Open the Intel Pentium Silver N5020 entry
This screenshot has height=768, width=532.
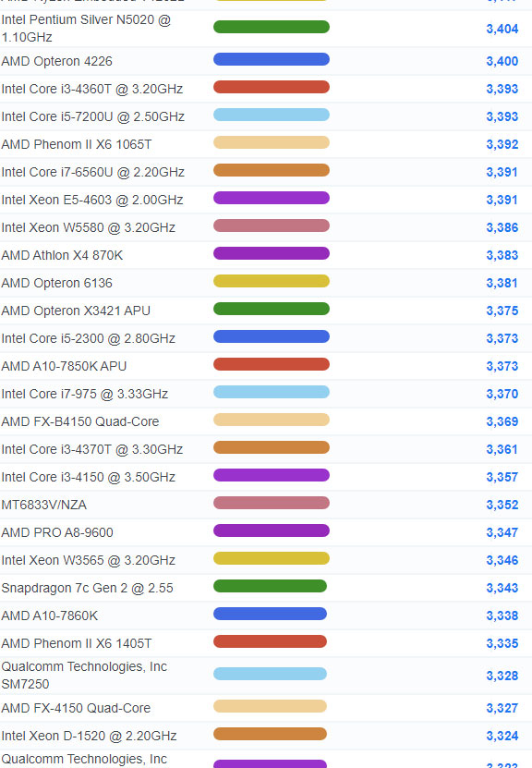pos(86,29)
